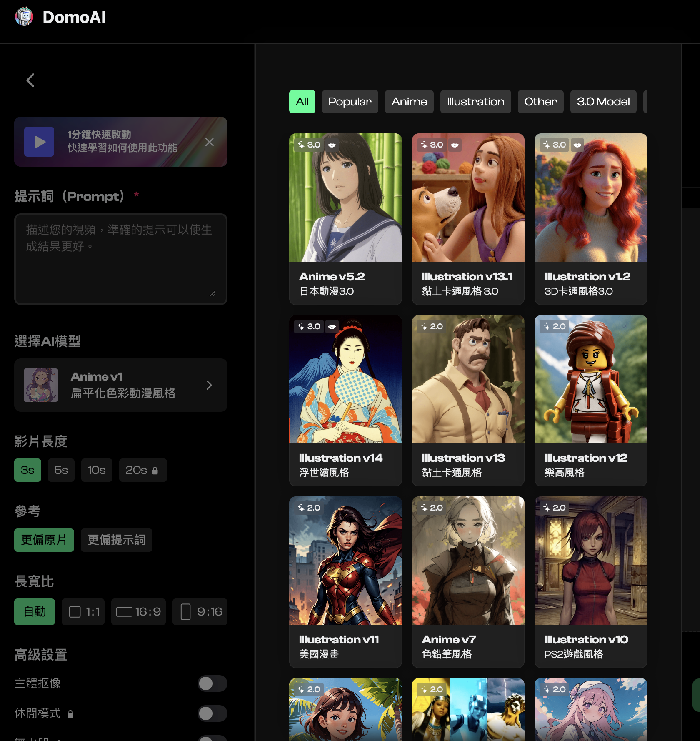Screen dimensions: 700x741
Task: Click the 3.0 badge on Illustration v13.1
Action: [x=432, y=145]
